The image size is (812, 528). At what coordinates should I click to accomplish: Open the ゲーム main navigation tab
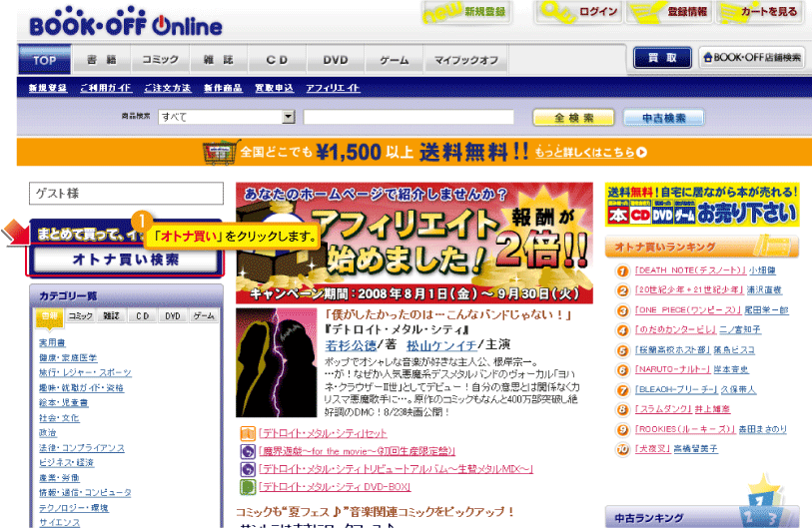(395, 60)
